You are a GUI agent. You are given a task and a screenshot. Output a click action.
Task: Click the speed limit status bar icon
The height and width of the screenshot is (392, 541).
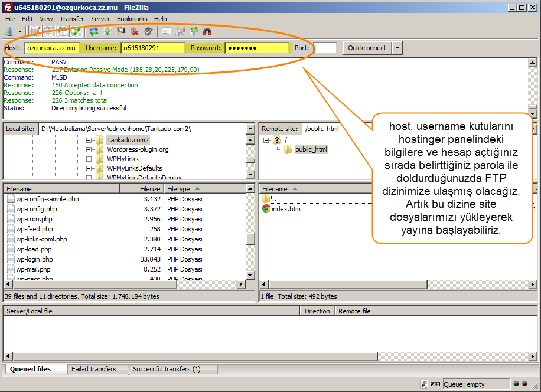pos(435,384)
